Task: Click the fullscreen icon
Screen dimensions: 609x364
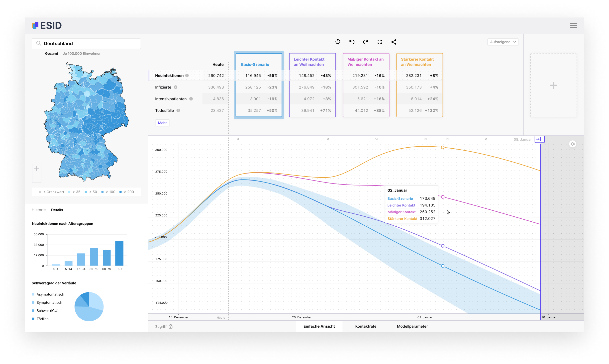Action: click(380, 42)
